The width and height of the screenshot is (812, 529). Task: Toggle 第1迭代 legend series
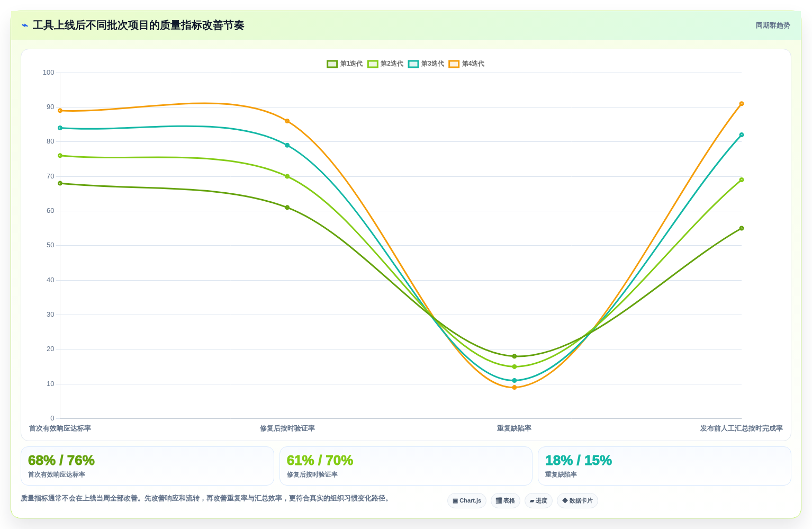point(345,64)
